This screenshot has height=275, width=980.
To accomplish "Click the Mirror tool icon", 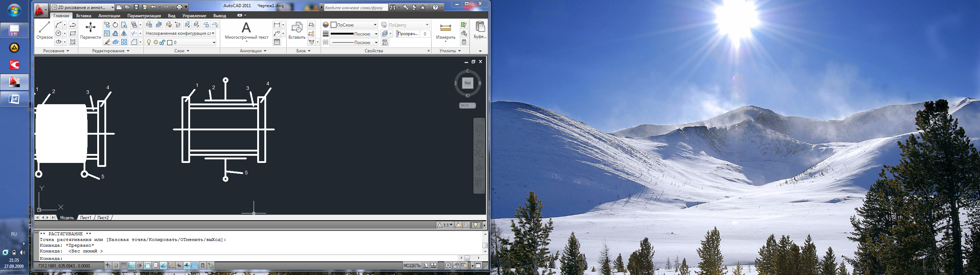I will pyautogui.click(x=124, y=33).
